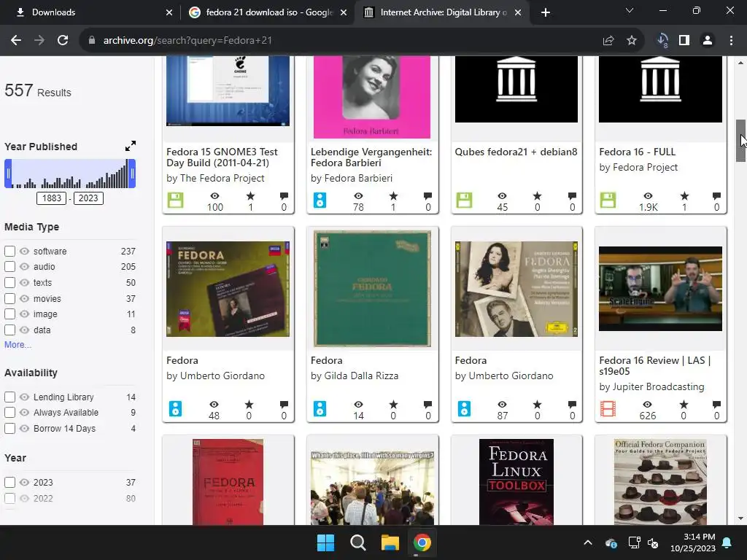Click left handle of year range slider
Screen dimensions: 747x560
[x=8, y=174]
